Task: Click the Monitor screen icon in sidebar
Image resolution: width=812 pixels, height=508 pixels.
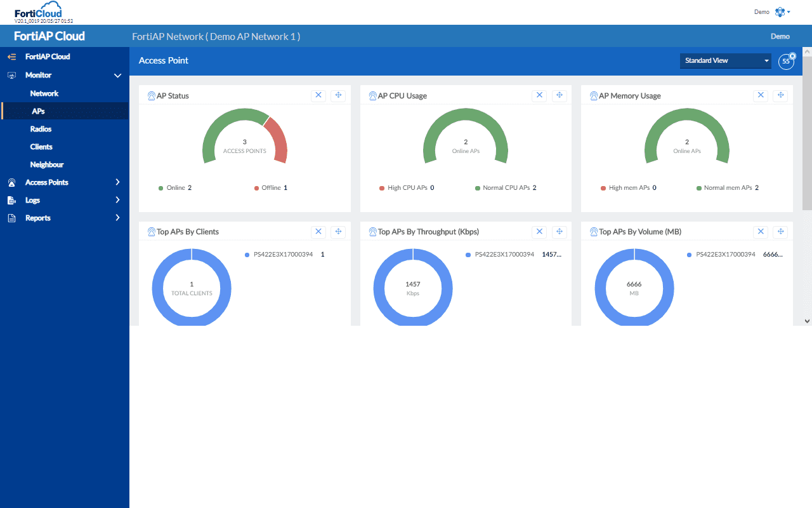Action: pos(11,75)
